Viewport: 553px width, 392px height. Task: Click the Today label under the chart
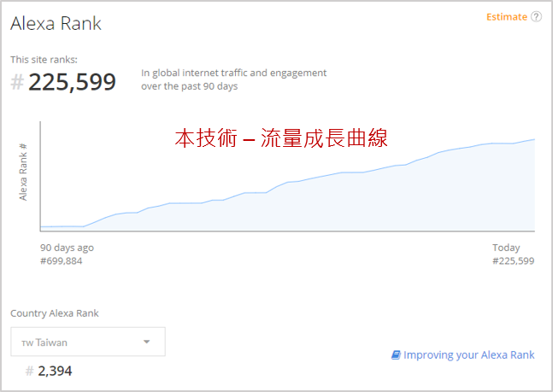click(x=506, y=248)
